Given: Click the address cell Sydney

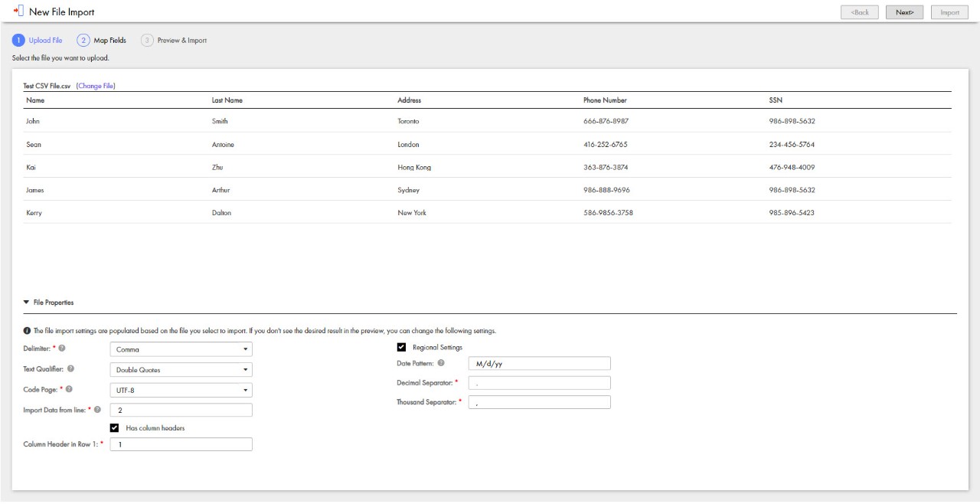Looking at the screenshot, I should tap(408, 190).
